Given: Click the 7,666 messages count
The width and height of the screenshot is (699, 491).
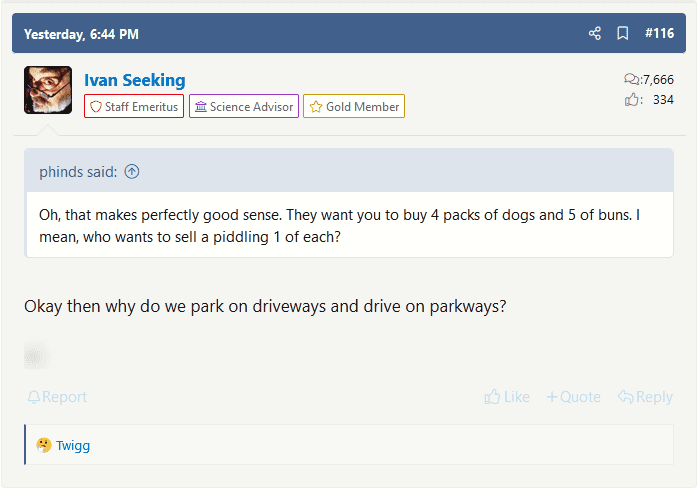Looking at the screenshot, I should [657, 80].
